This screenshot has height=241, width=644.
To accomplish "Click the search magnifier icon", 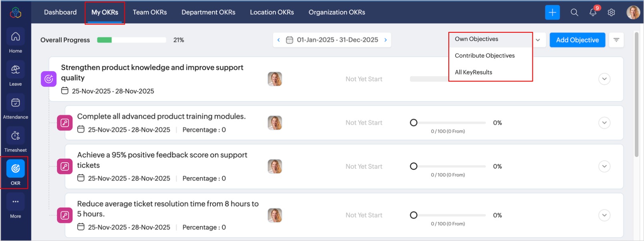I will (574, 12).
